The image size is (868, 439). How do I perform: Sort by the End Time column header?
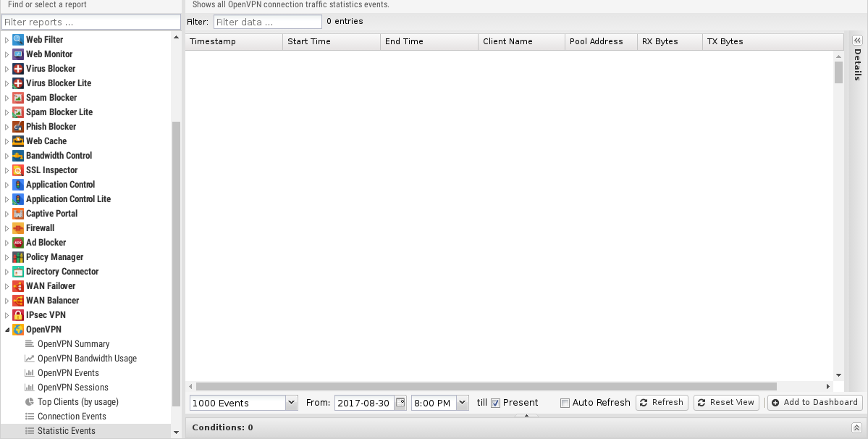429,41
